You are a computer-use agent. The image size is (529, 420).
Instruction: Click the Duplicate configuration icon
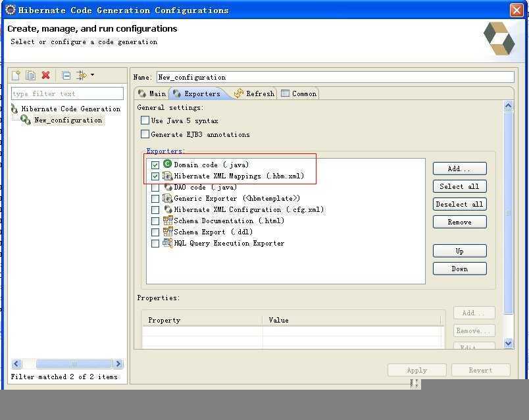(x=30, y=75)
